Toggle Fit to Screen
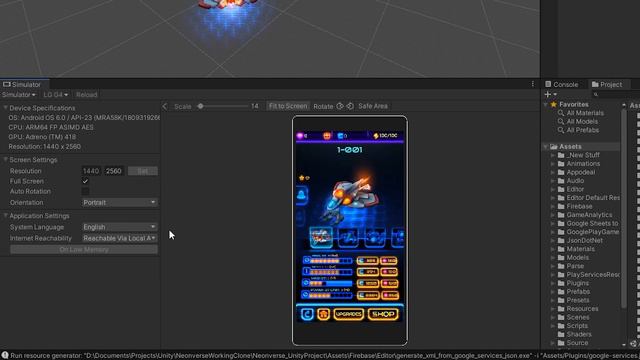Viewport: 640px width, 360px height. point(288,106)
